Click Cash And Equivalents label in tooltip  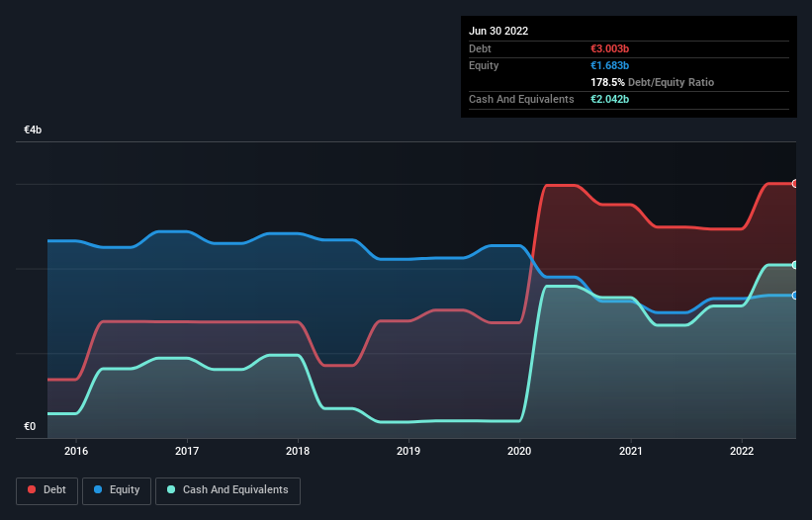521,99
